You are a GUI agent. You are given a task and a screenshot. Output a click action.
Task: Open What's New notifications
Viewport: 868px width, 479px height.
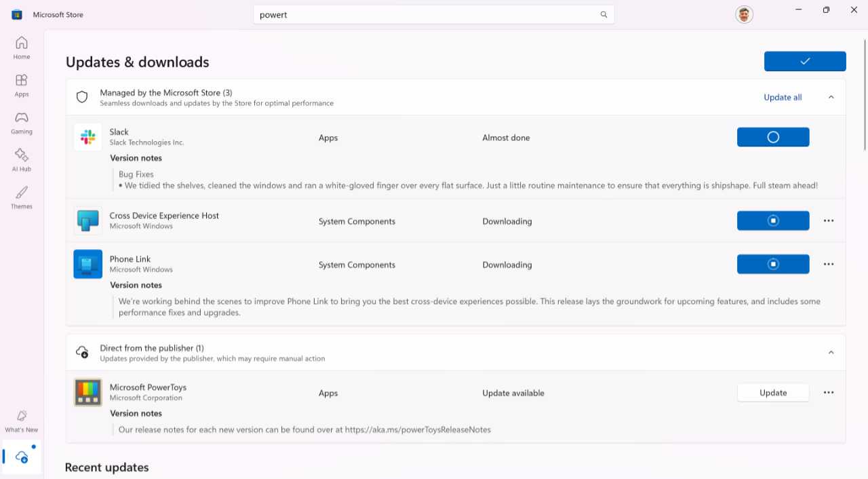(x=22, y=421)
